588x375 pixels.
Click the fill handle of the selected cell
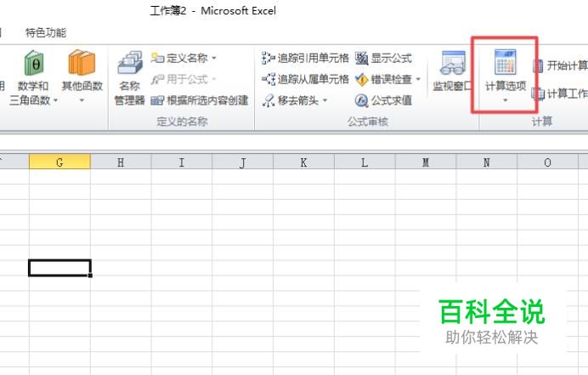(90, 276)
